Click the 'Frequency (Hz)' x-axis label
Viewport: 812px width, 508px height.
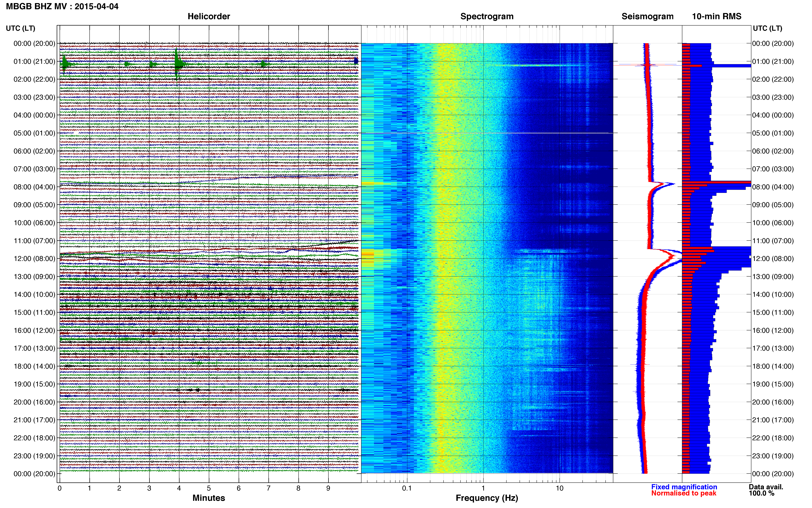[x=487, y=498]
